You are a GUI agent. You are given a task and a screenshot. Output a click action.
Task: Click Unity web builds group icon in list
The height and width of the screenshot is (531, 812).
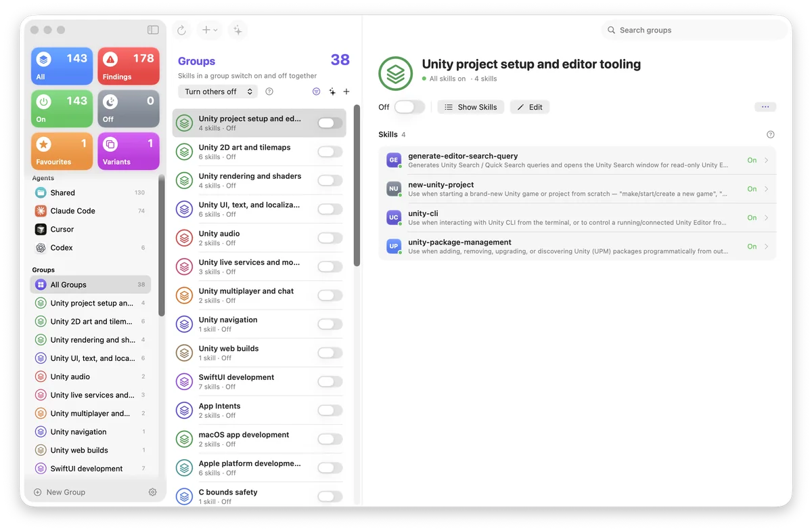(184, 353)
